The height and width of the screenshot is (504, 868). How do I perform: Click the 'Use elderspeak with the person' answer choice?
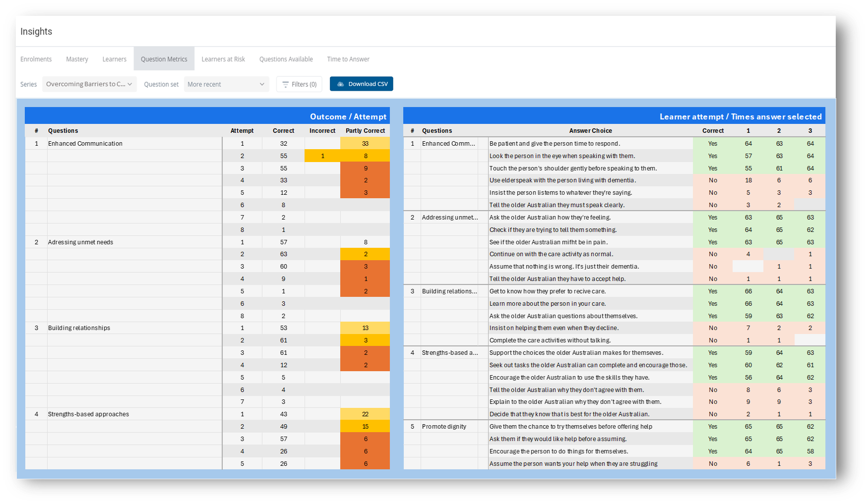coord(562,180)
